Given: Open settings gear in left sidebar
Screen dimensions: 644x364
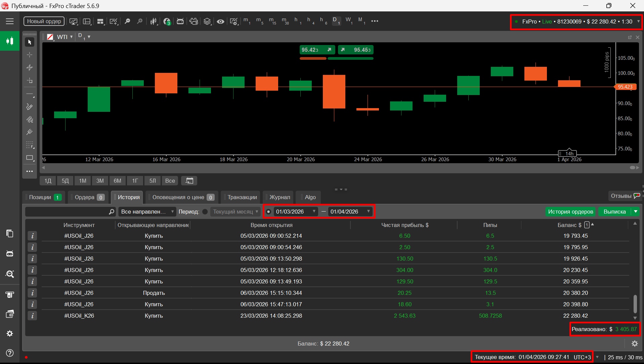Looking at the screenshot, I should pyautogui.click(x=10, y=333).
